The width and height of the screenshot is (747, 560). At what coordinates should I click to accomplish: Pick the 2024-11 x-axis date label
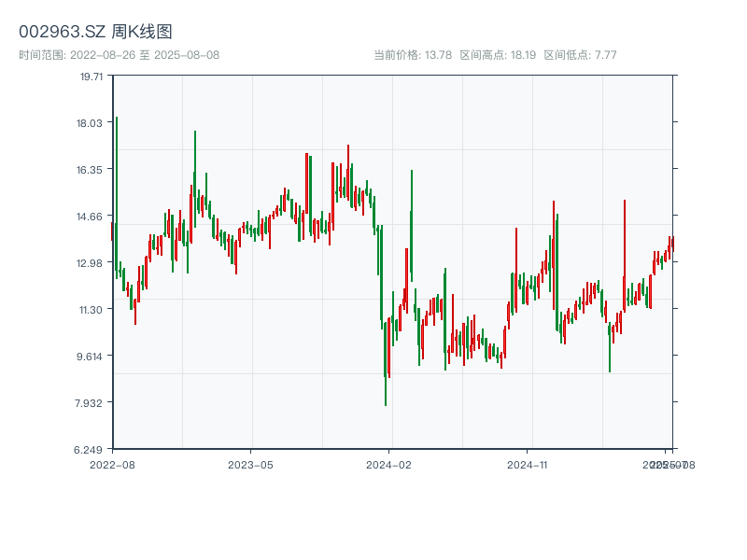point(528,464)
